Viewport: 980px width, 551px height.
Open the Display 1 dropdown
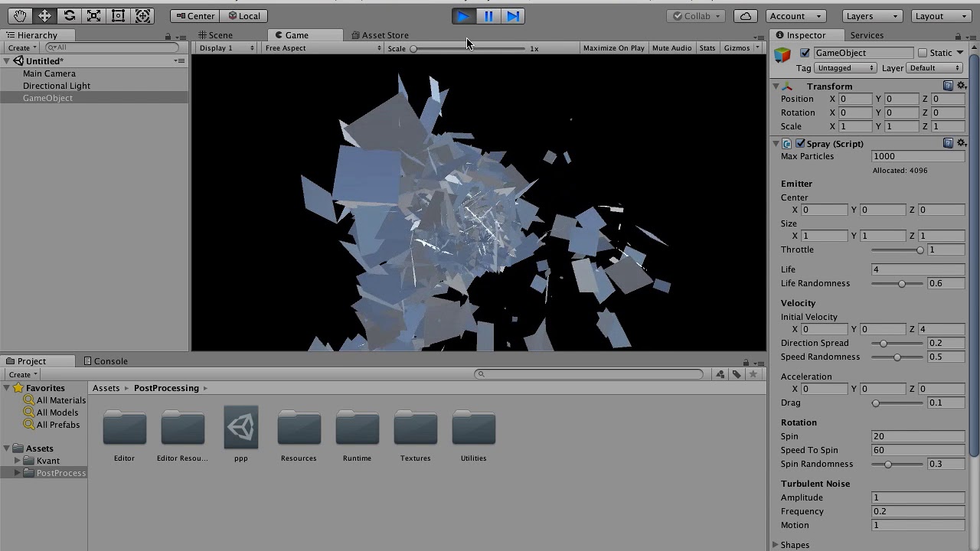pos(226,48)
